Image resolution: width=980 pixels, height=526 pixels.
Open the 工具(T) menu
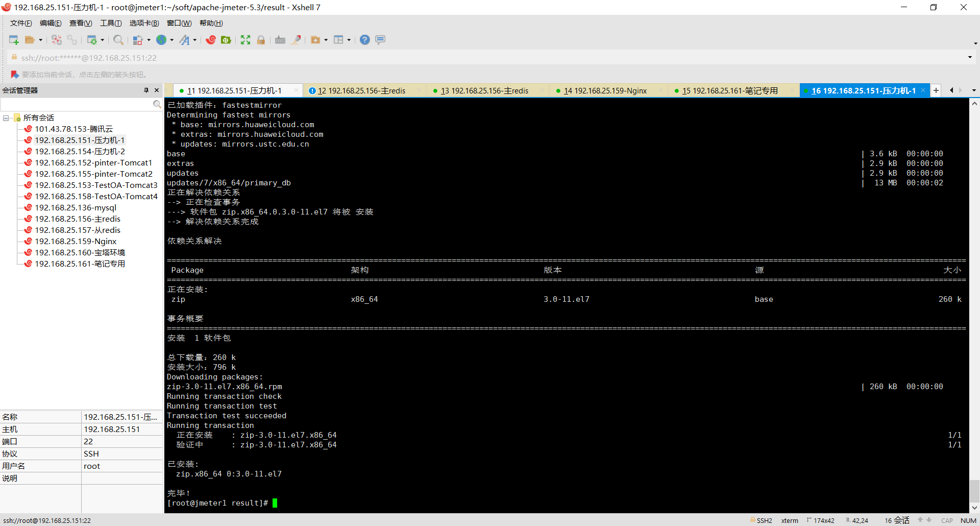pos(111,23)
